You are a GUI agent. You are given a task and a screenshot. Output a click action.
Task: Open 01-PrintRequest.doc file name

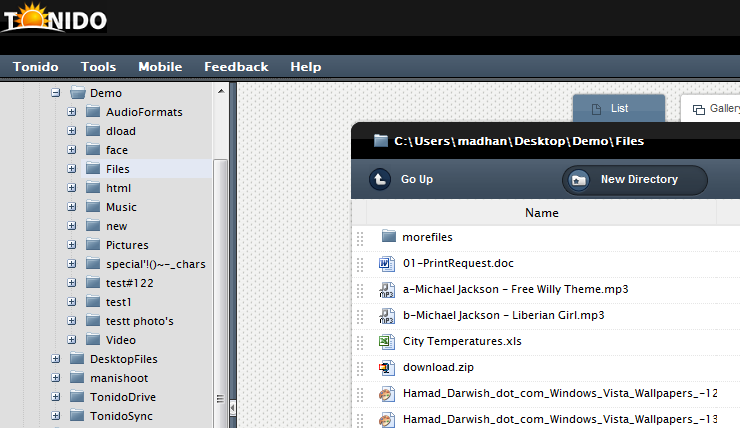coord(458,263)
